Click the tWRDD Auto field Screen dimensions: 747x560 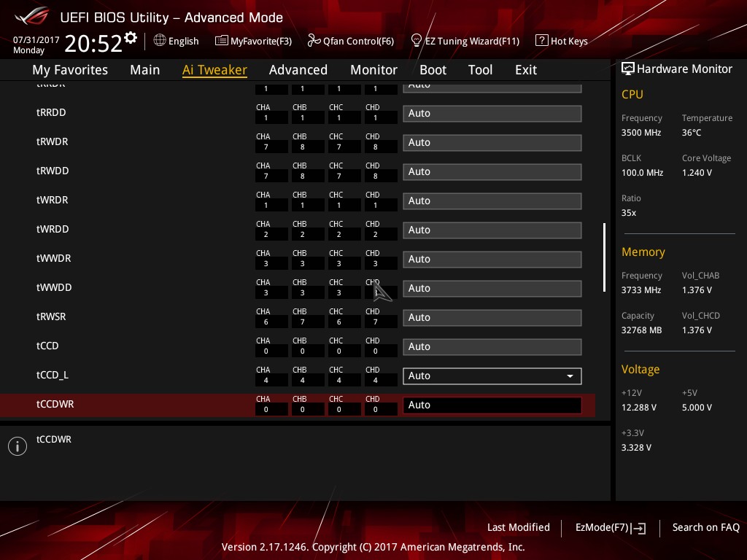point(492,230)
